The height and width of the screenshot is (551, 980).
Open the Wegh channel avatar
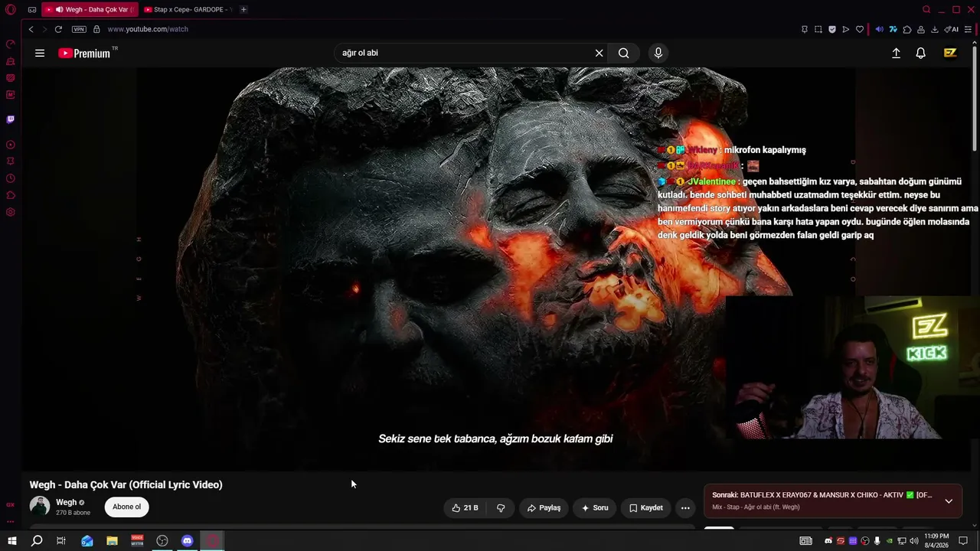pyautogui.click(x=40, y=506)
